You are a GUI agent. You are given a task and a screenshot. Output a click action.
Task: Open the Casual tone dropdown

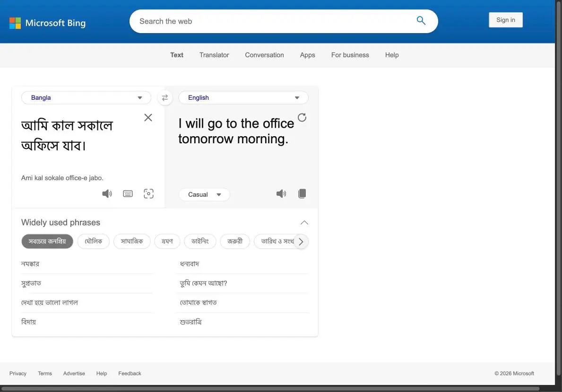point(204,194)
